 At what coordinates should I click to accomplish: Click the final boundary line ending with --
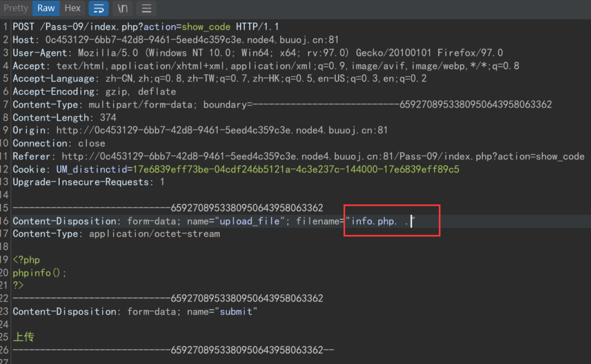coord(173,350)
